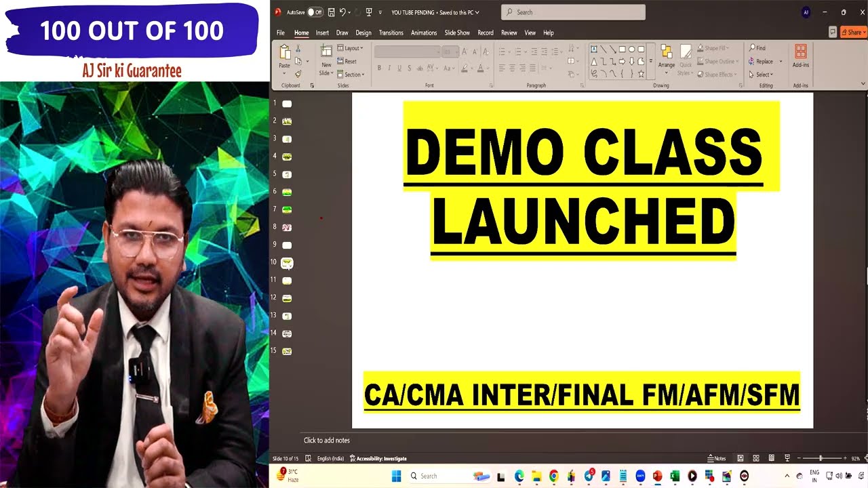Open the Review tab

509,33
